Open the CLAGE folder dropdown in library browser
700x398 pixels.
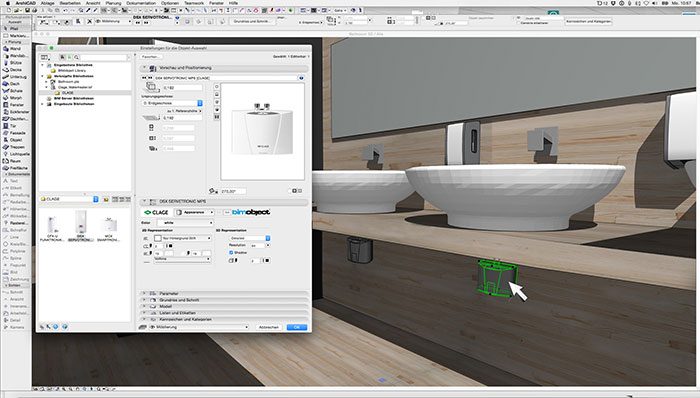69,199
